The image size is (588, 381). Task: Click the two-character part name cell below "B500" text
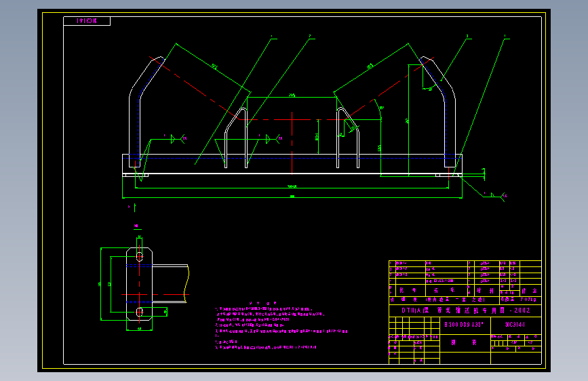(464, 342)
